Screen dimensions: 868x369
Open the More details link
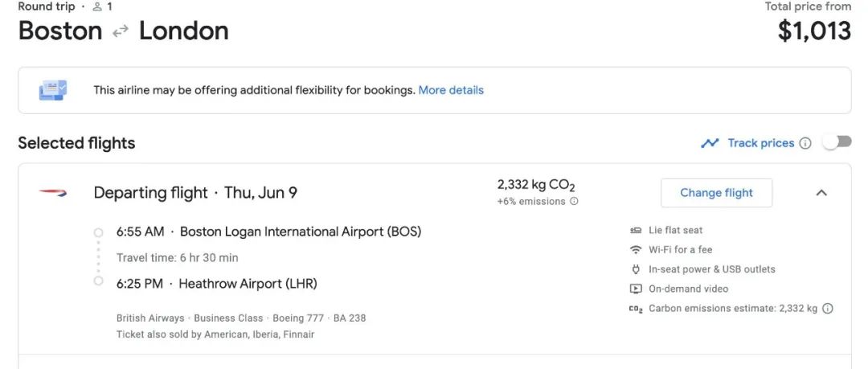click(451, 90)
